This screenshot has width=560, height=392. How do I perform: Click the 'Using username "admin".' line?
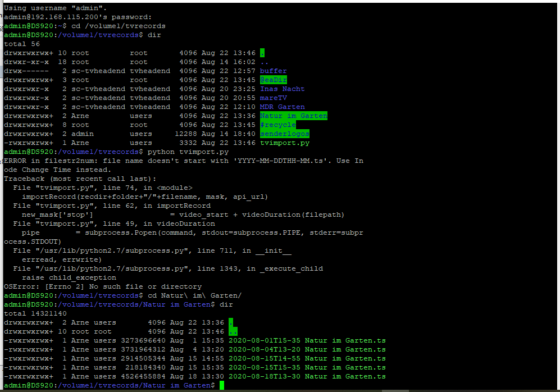(x=56, y=8)
